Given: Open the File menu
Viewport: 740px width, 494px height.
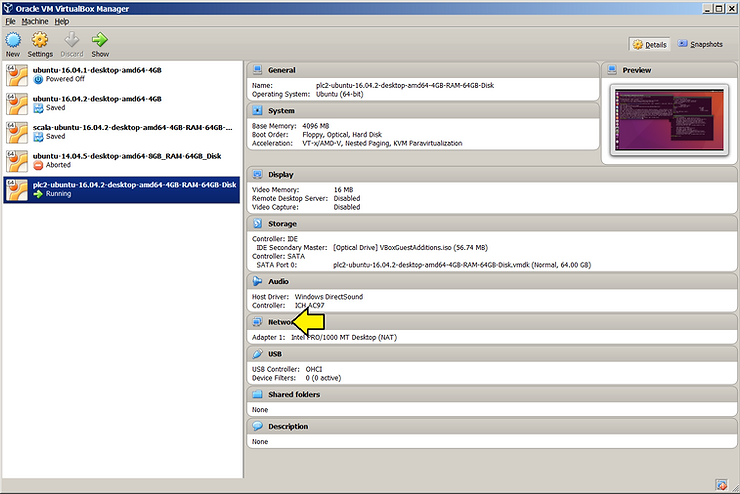Looking at the screenshot, I should [10, 21].
